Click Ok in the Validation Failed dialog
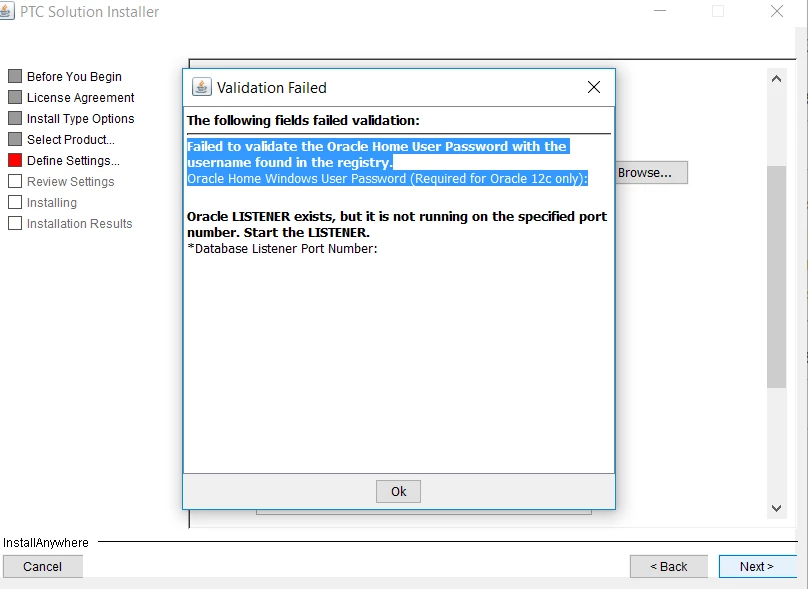 pos(398,492)
